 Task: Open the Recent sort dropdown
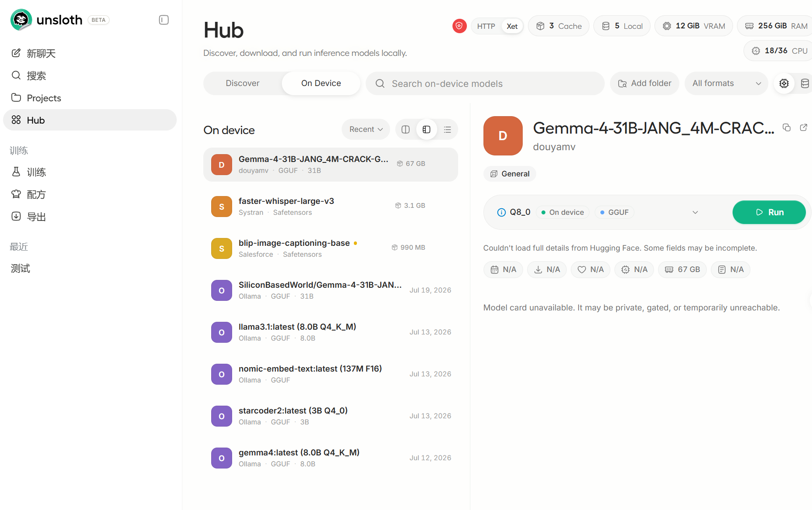366,129
